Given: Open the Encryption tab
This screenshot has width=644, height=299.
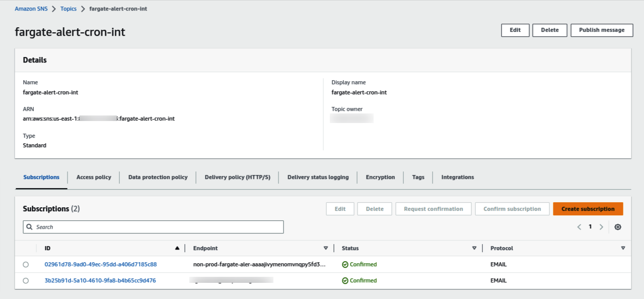Looking at the screenshot, I should pyautogui.click(x=380, y=177).
